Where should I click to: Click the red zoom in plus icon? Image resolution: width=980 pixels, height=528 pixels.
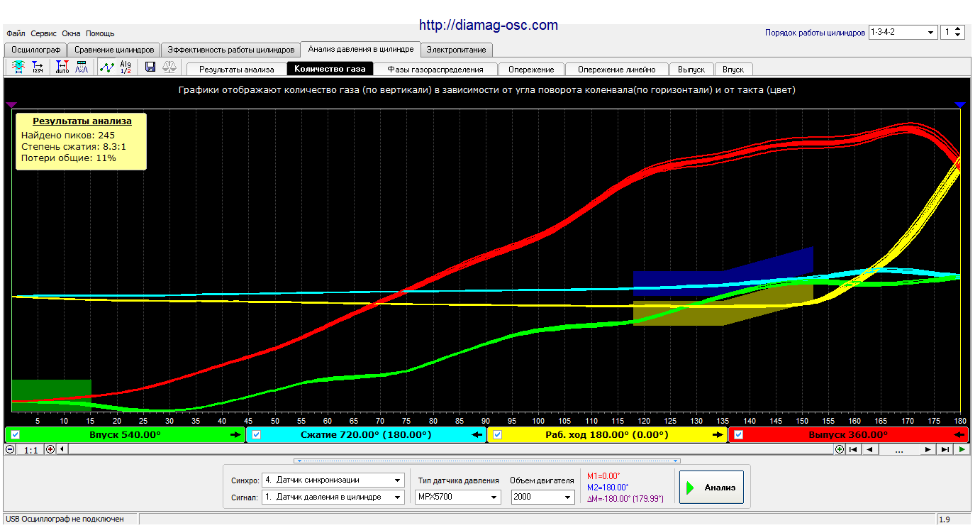point(50,449)
